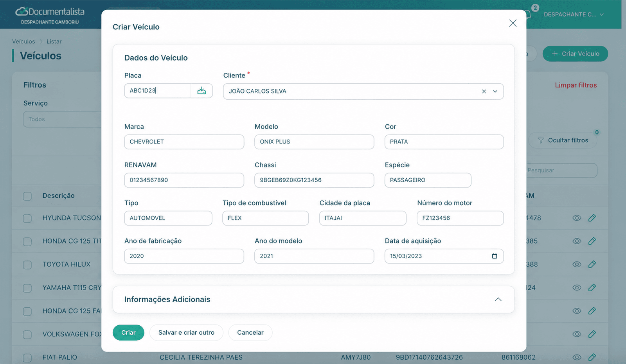
Task: View the Honda CG 125 FA row
Action: (x=577, y=311)
